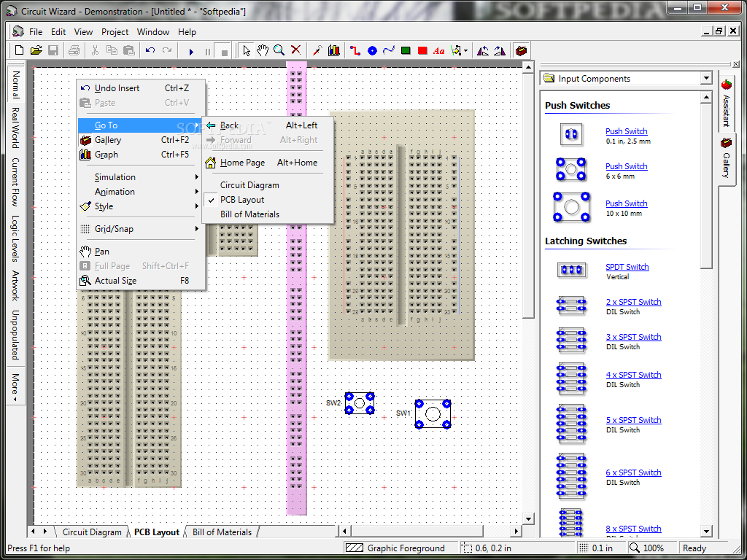The image size is (747, 560).
Task: Click the 8 x SPST Switch link
Action: (x=634, y=529)
